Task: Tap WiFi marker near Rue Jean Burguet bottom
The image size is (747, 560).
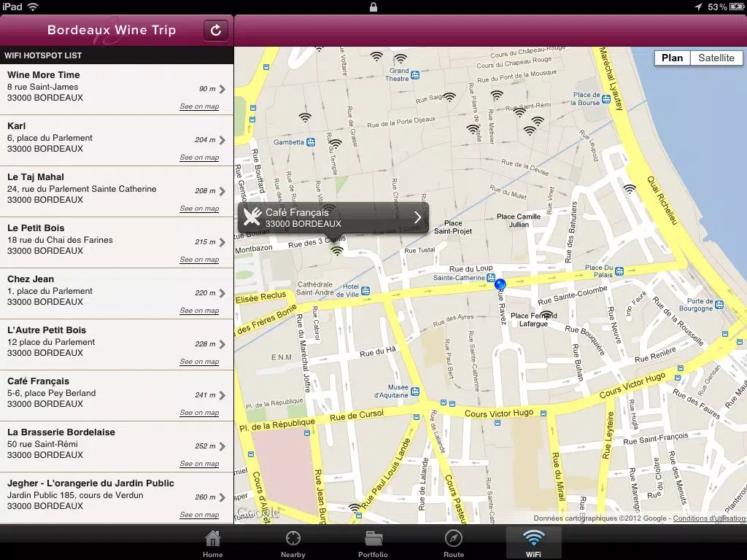Action: (x=355, y=508)
